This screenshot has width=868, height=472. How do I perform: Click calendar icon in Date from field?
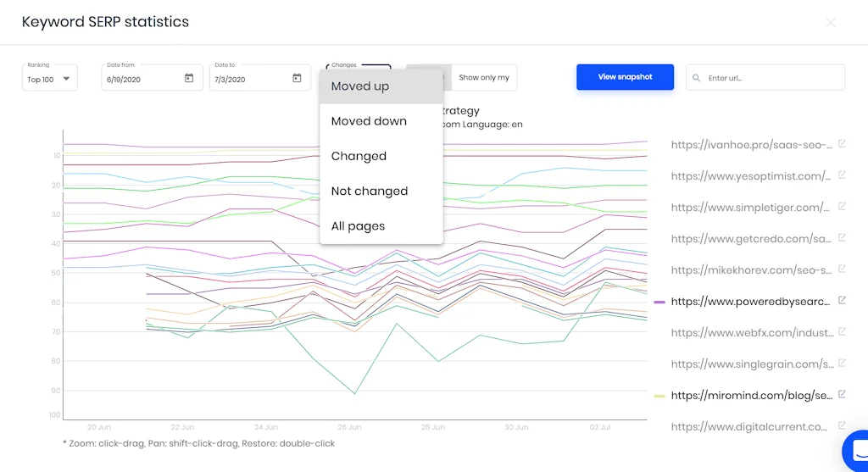tap(189, 78)
